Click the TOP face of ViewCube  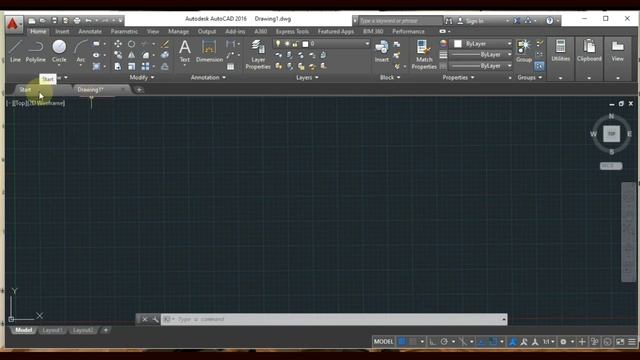click(x=611, y=134)
